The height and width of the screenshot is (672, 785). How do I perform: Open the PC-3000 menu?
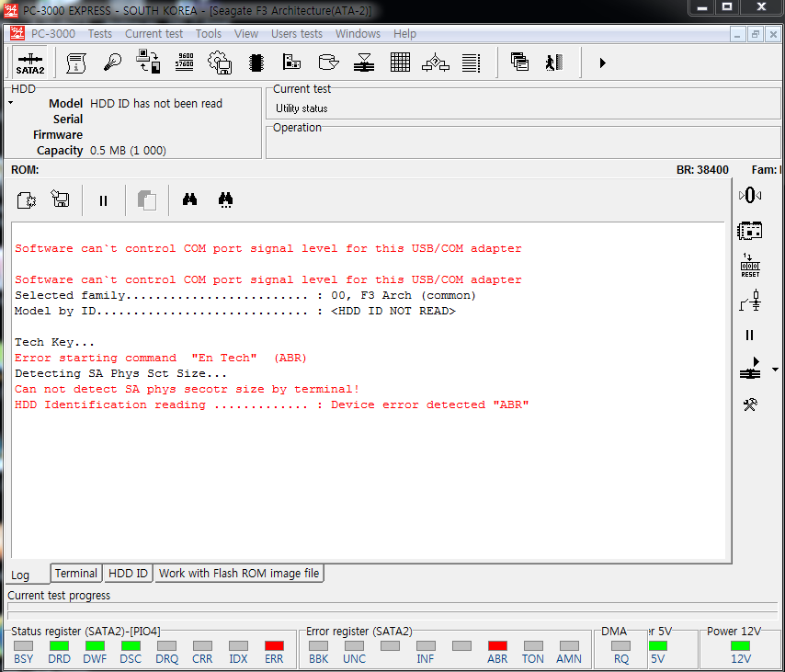tap(53, 33)
